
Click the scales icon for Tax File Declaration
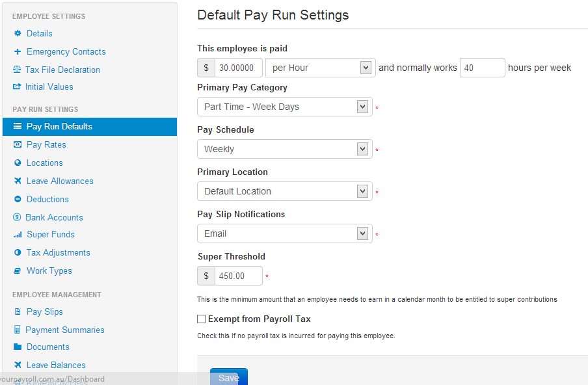click(x=18, y=70)
